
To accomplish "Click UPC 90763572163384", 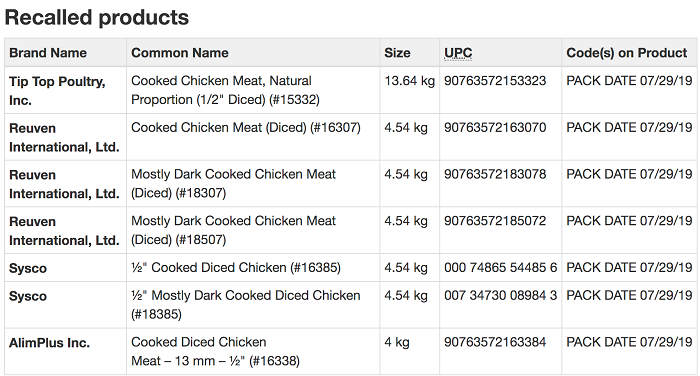I will [x=495, y=343].
